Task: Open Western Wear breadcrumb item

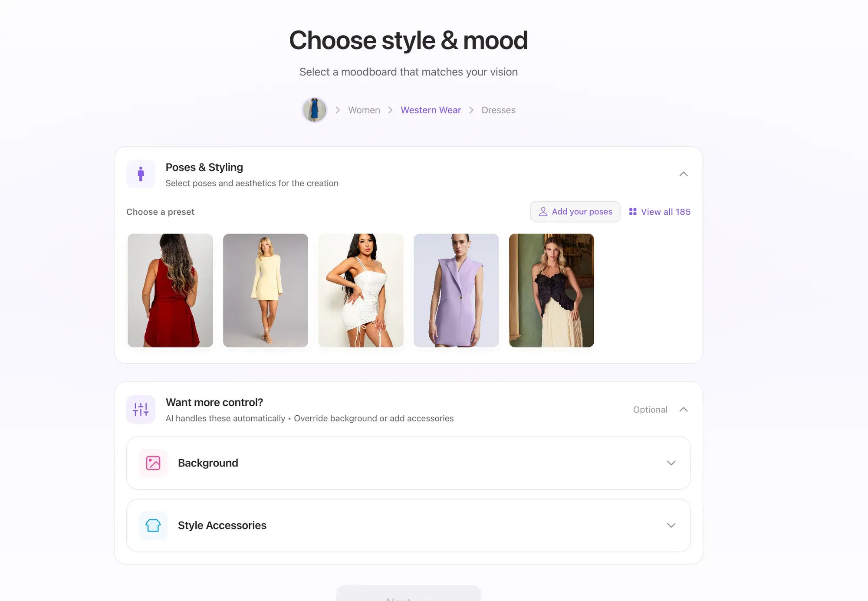Action: [x=431, y=110]
